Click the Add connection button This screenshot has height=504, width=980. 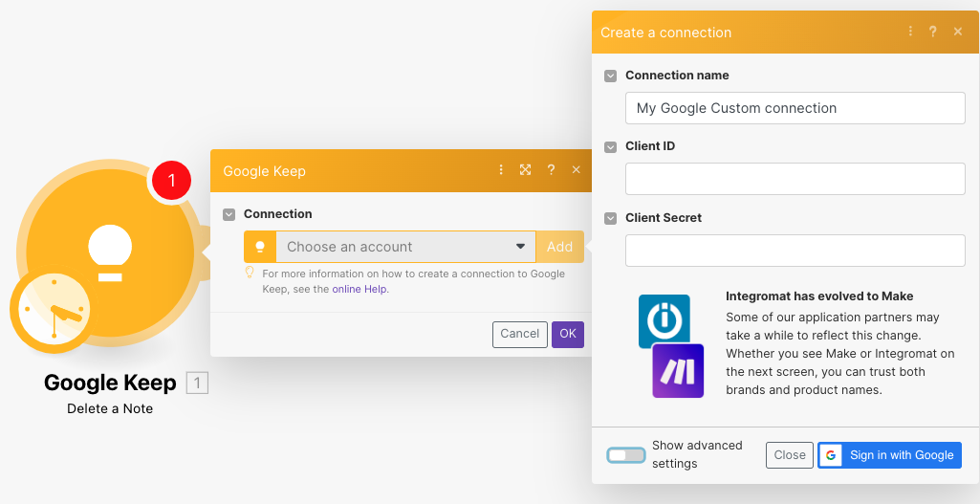pyautogui.click(x=560, y=247)
